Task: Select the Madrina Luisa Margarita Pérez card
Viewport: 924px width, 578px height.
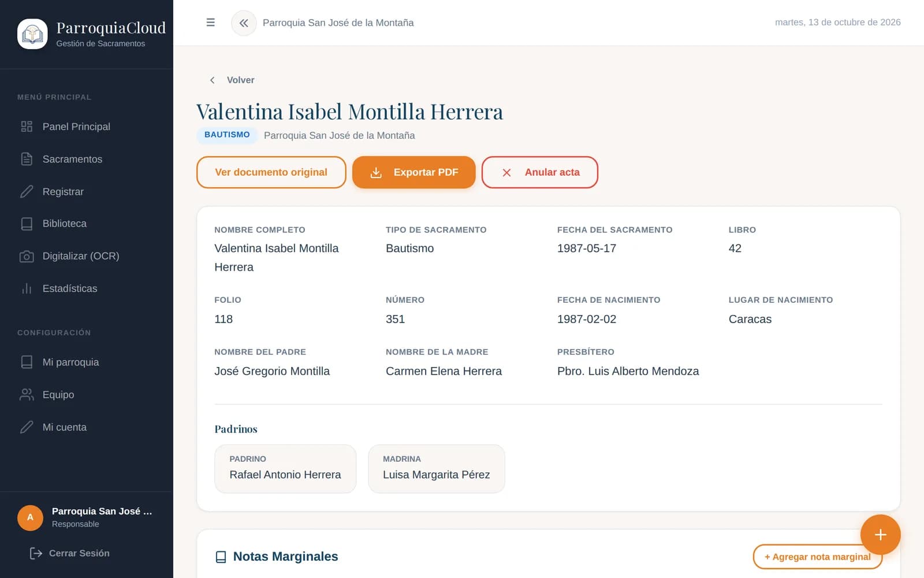Action: (x=437, y=469)
